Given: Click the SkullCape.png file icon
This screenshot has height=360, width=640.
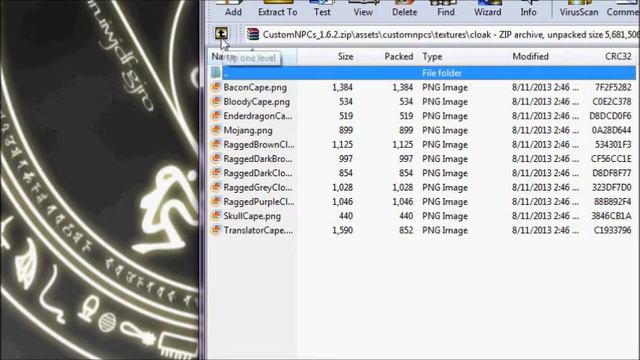Looking at the screenshot, I should tap(216, 216).
